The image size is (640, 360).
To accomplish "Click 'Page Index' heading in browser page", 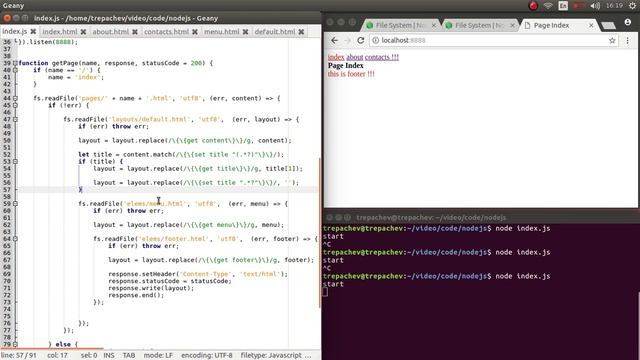I will 345,65.
